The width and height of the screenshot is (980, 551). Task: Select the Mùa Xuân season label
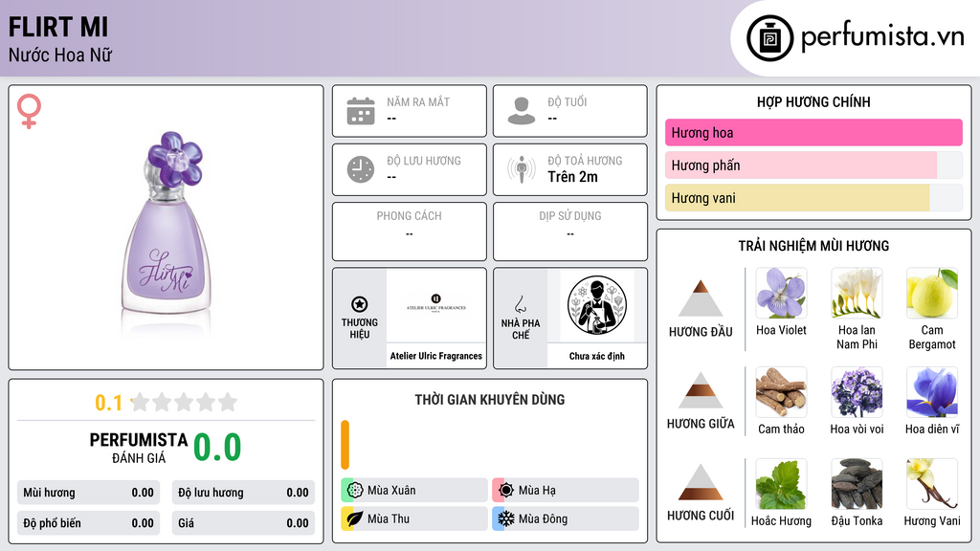(391, 490)
